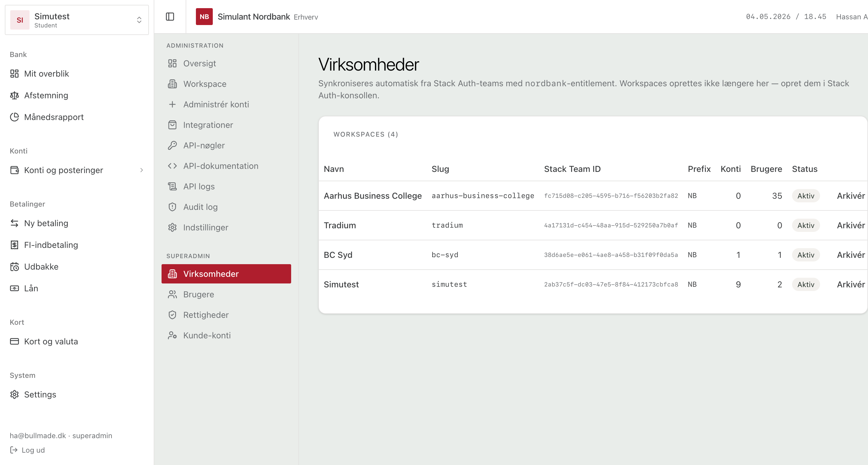Viewport: 868px width, 465px height.
Task: Expand Konti og posteringer chevron
Action: (142, 170)
